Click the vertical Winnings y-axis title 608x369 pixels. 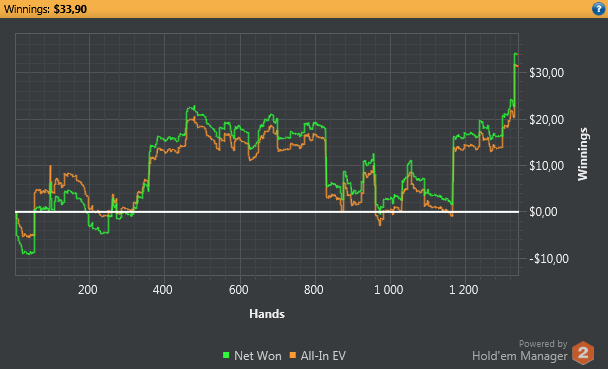(x=583, y=154)
